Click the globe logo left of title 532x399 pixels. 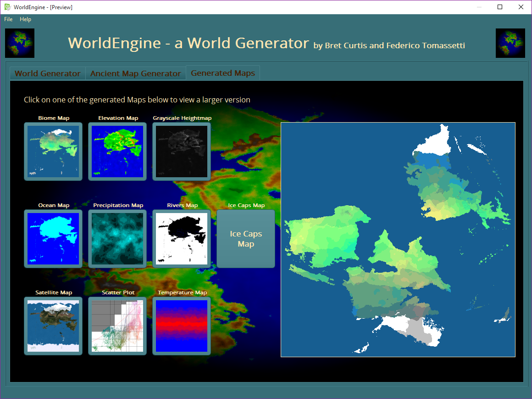(x=20, y=43)
